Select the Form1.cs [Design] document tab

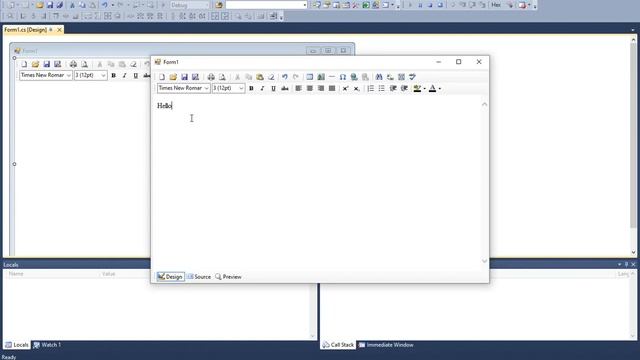pos(26,30)
